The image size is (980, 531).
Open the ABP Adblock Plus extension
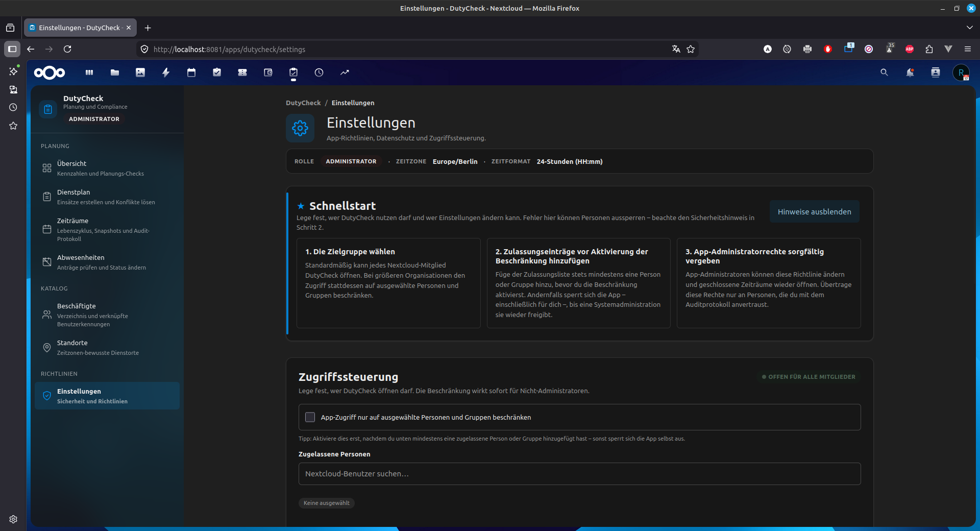pyautogui.click(x=910, y=49)
